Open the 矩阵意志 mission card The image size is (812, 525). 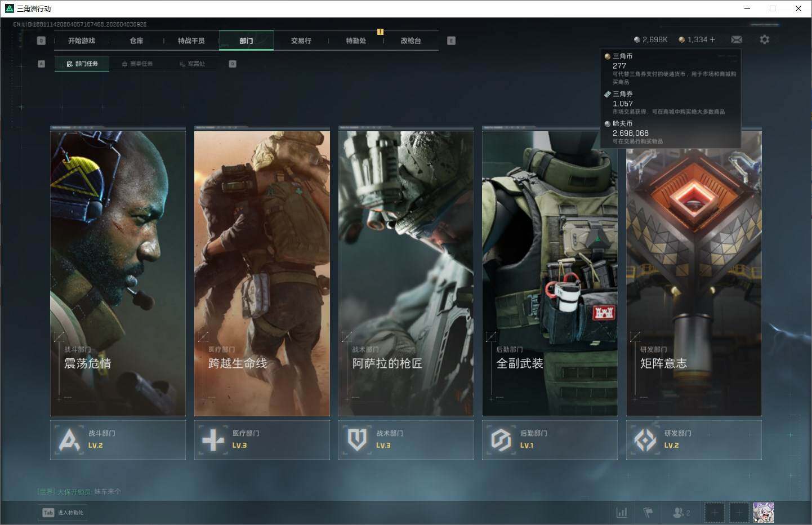[x=694, y=270]
